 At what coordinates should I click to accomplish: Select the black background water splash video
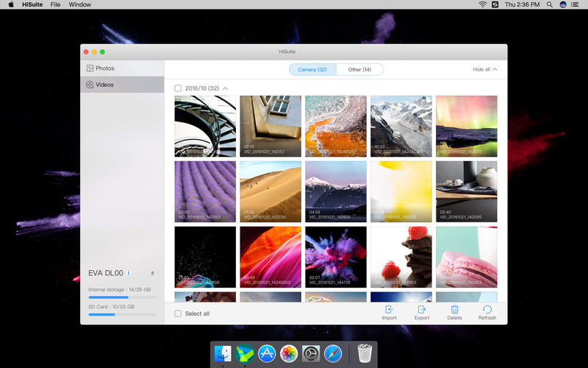tap(205, 257)
